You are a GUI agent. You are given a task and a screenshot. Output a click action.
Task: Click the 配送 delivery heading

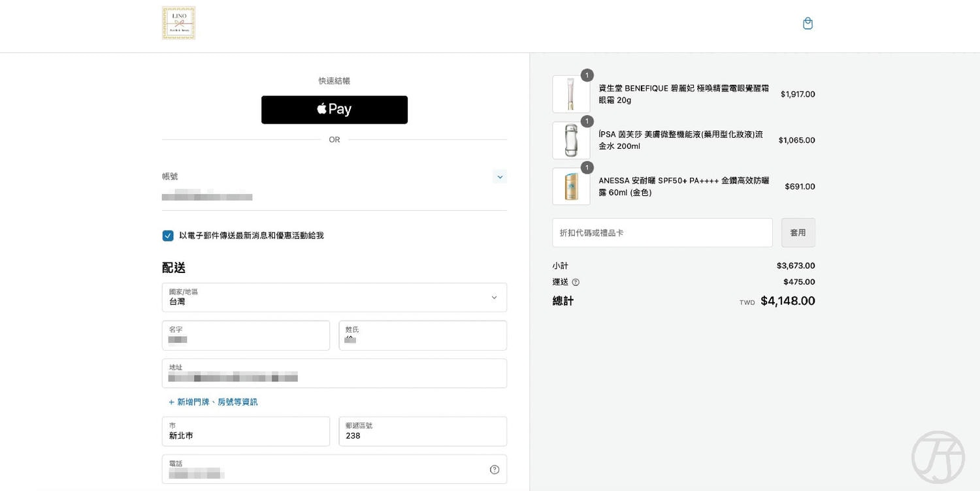tap(174, 268)
